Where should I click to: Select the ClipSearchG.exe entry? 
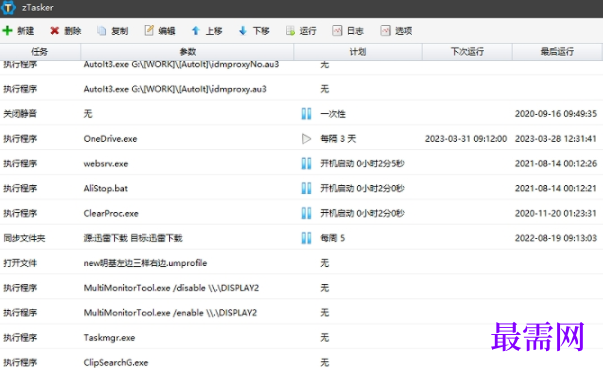coord(116,363)
